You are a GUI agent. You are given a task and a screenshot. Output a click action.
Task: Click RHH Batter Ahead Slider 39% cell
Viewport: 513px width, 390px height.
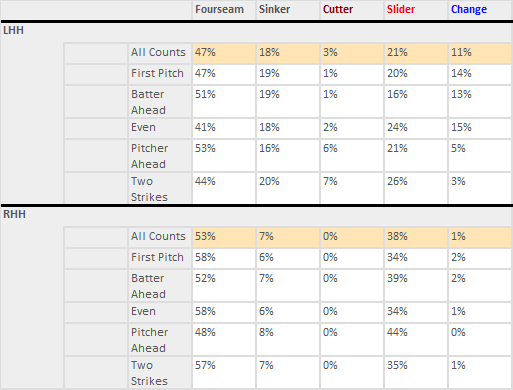coord(416,285)
